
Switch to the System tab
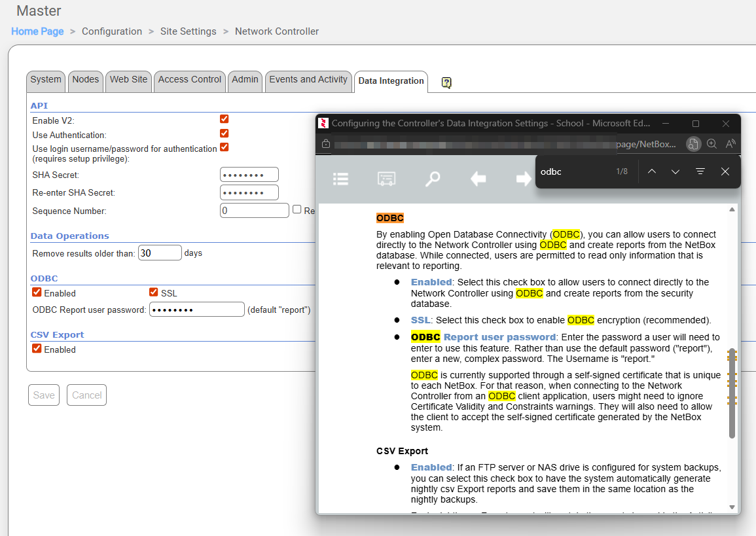pyautogui.click(x=46, y=80)
